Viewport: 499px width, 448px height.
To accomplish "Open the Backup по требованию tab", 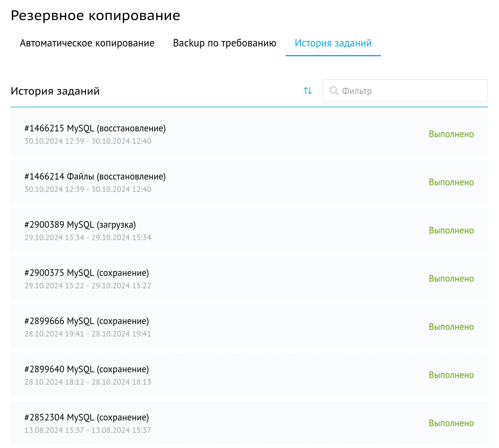I will (x=225, y=43).
